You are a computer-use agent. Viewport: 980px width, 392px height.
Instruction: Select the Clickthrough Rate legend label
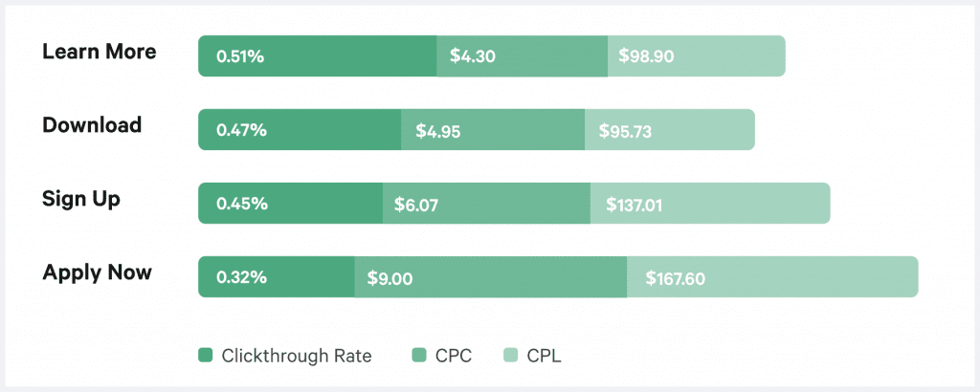tap(296, 357)
